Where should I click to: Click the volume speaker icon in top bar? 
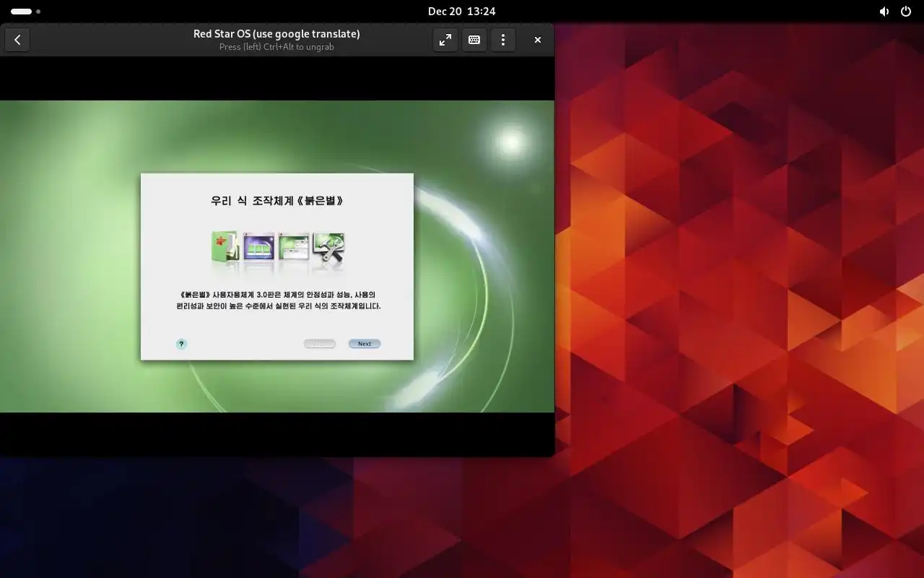click(x=884, y=12)
